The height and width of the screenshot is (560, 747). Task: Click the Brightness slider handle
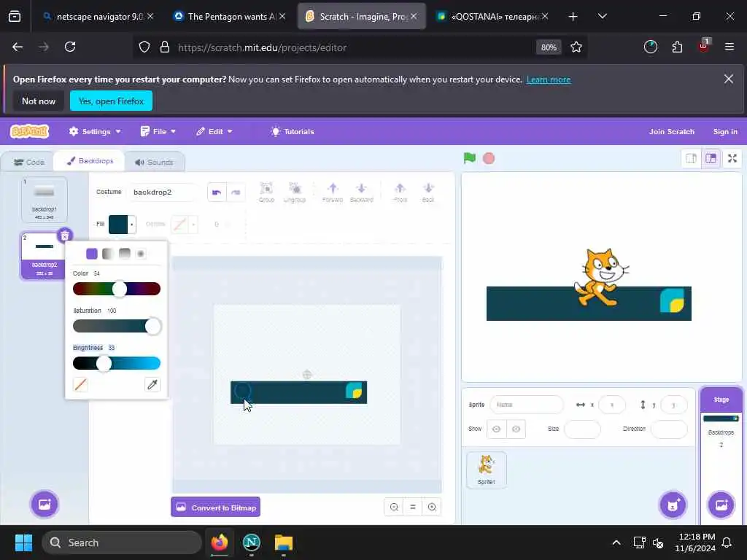104,363
